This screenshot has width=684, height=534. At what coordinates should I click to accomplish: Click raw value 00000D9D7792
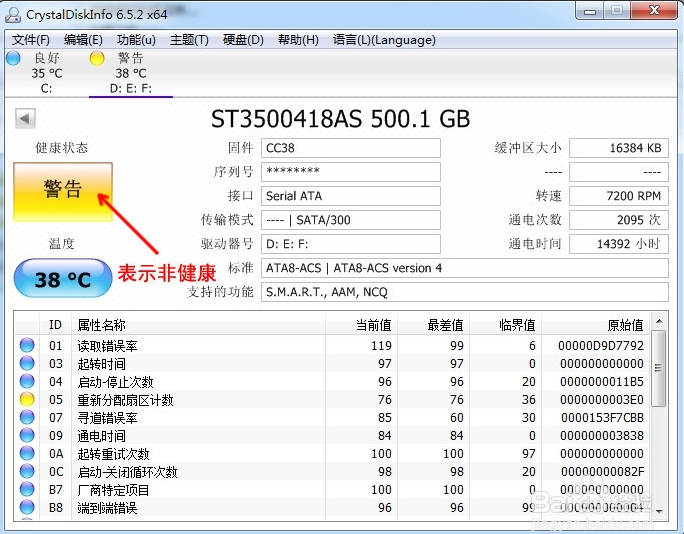pos(601,346)
